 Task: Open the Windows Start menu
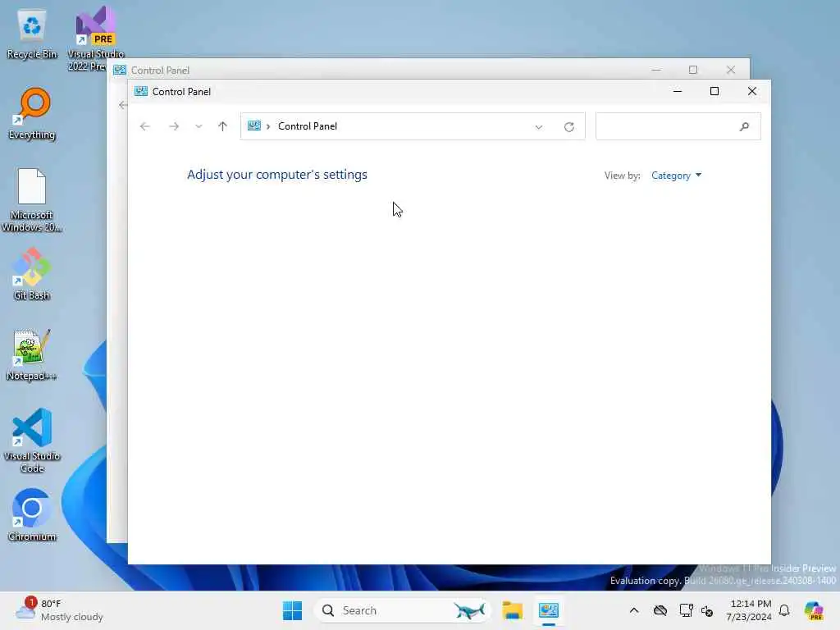pyautogui.click(x=293, y=610)
